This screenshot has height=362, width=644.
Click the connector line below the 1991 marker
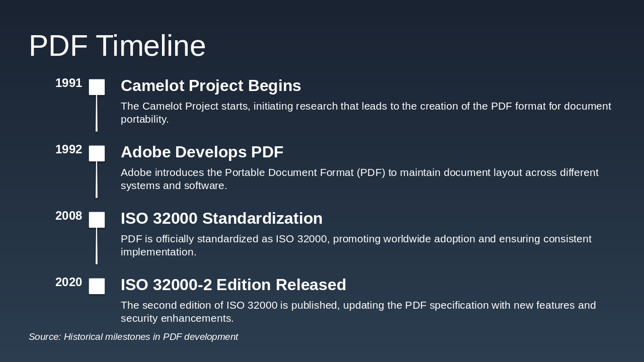tap(97, 114)
